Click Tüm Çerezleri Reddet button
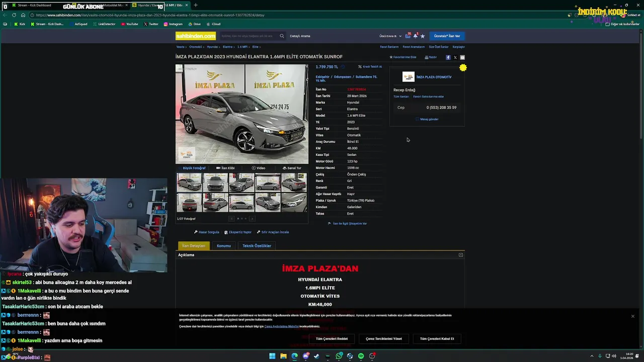This screenshot has width=644, height=362. [332, 339]
